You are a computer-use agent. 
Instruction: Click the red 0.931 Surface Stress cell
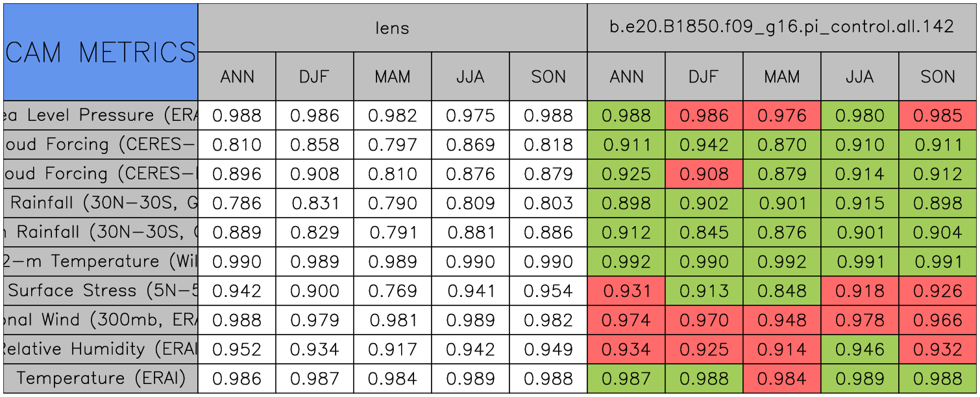626,291
